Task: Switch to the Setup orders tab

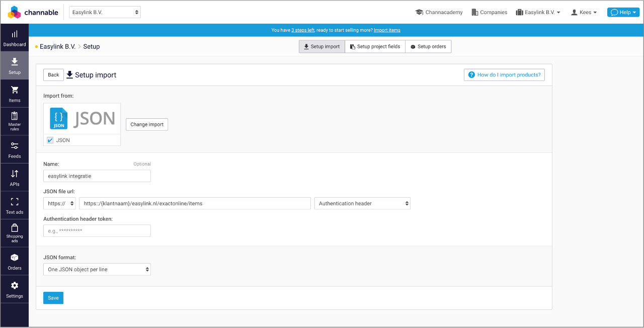Action: [428, 47]
